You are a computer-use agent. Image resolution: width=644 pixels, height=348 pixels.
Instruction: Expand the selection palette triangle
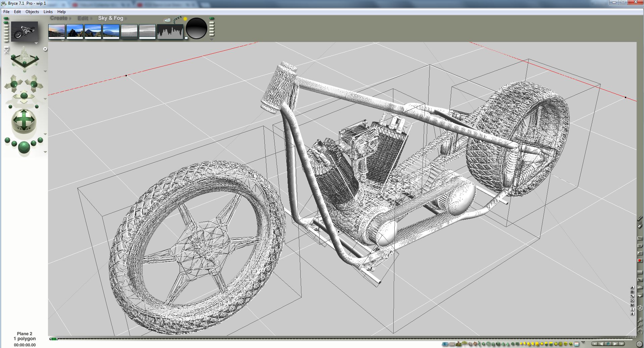[x=583, y=342]
